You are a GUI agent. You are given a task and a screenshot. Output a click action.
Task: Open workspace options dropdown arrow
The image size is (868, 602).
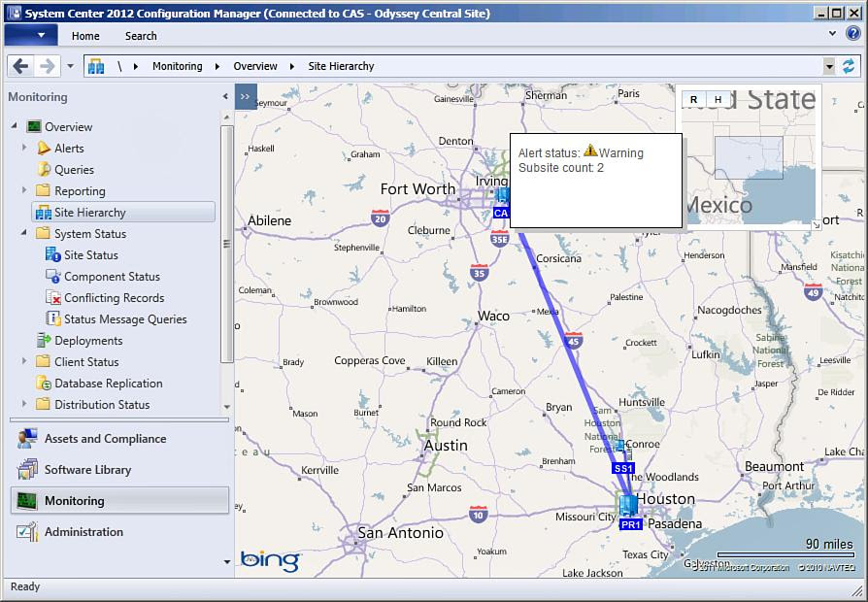(x=227, y=561)
